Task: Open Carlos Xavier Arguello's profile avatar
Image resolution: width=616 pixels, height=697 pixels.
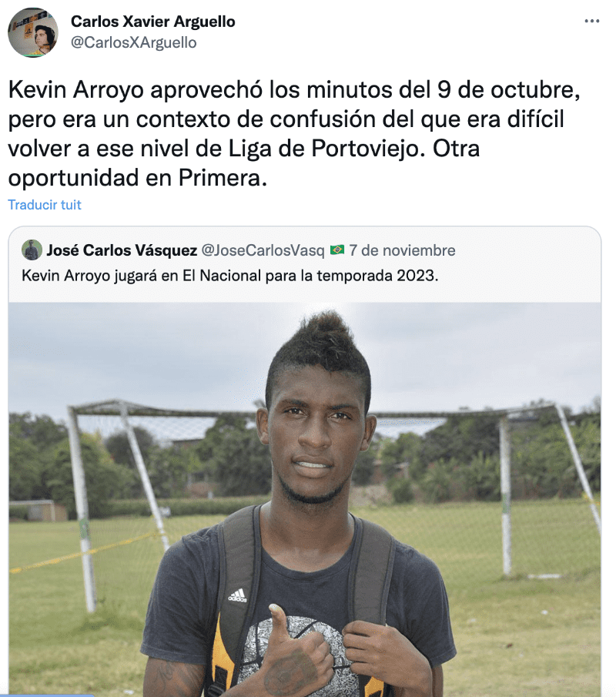Action: pyautogui.click(x=33, y=32)
